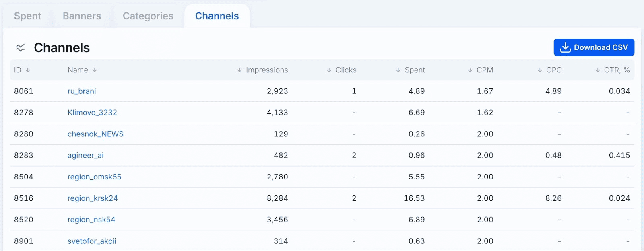Click ID cell 8516
The height and width of the screenshot is (251, 644).
point(24,198)
